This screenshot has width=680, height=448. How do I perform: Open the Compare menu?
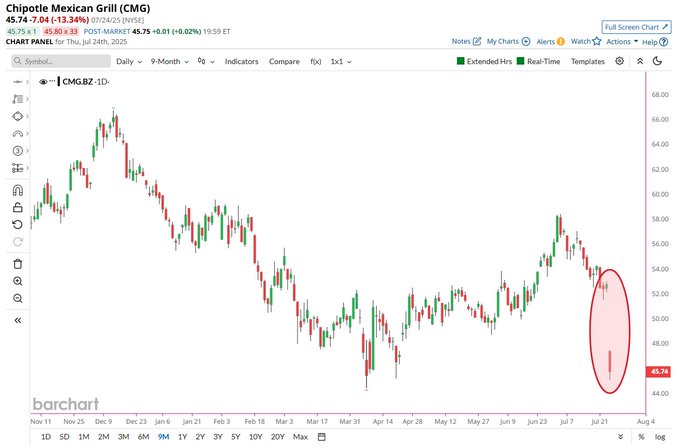click(284, 62)
